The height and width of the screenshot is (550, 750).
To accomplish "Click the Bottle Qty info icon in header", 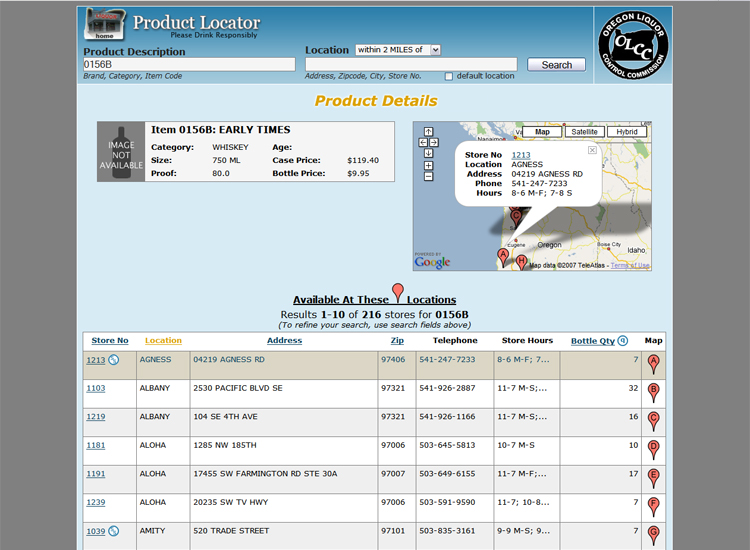I will 623,341.
